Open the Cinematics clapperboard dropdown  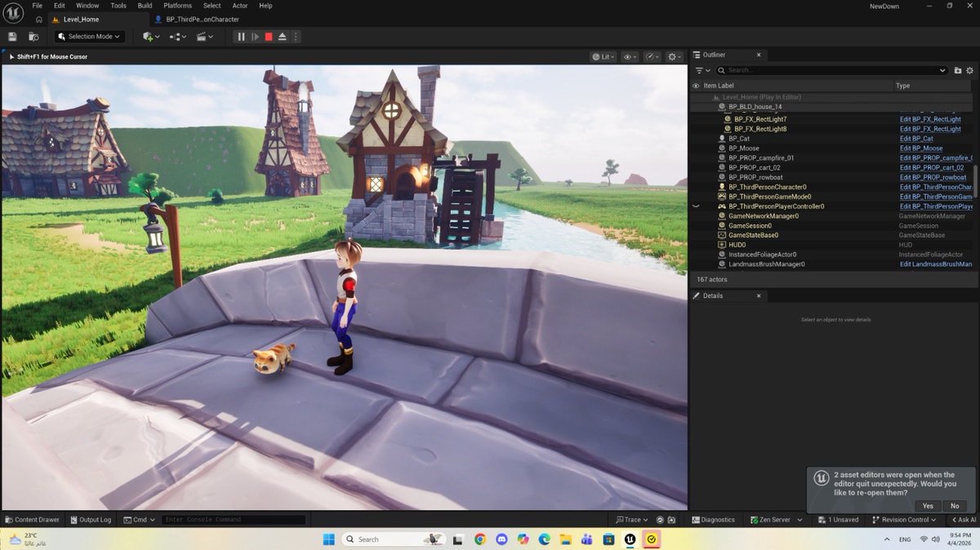[205, 37]
